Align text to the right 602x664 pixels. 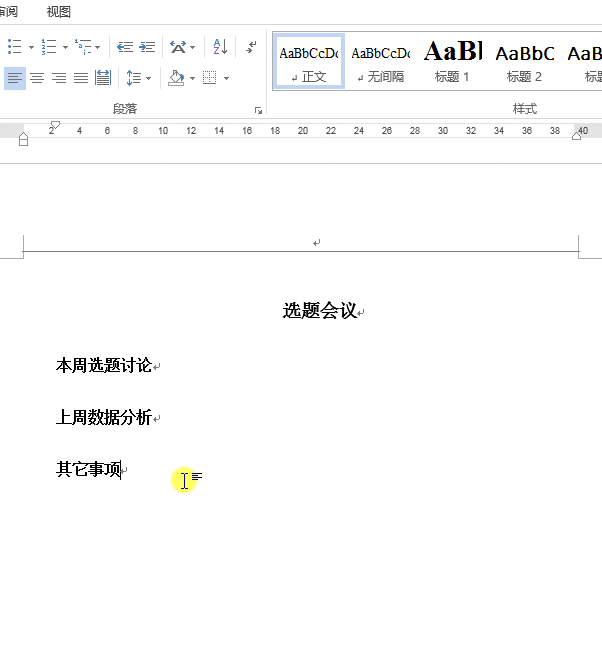(x=59, y=78)
